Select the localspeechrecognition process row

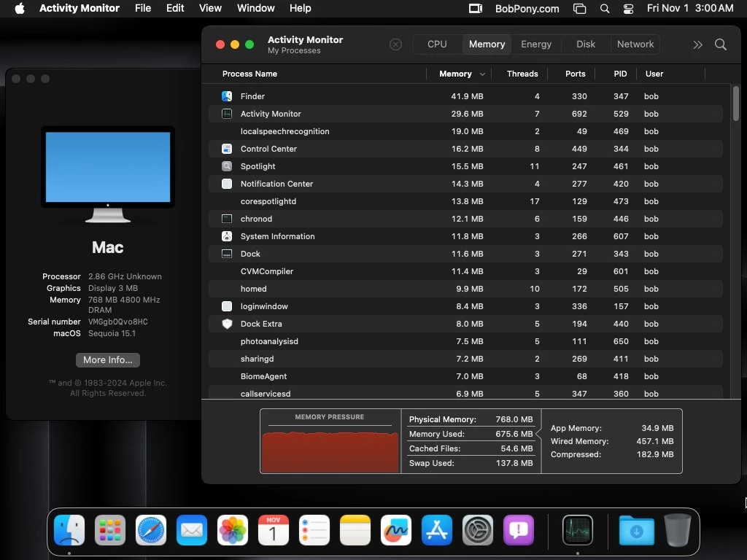[x=465, y=131]
